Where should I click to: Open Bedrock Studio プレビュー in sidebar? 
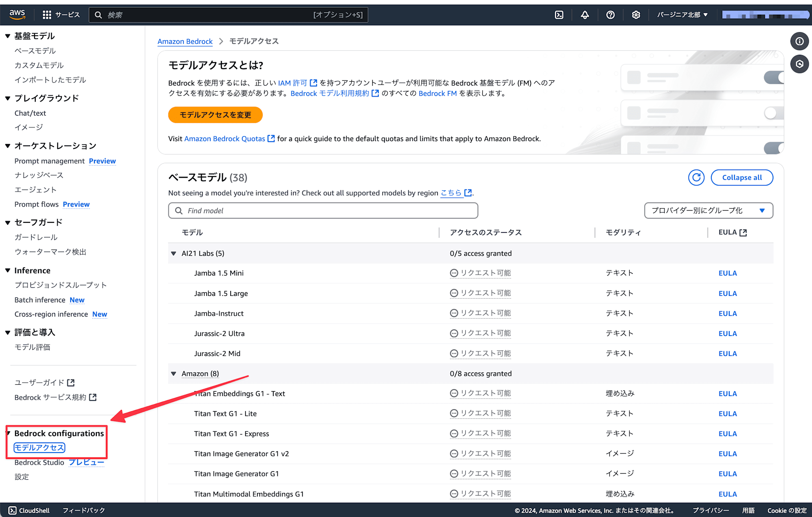pyautogui.click(x=59, y=463)
